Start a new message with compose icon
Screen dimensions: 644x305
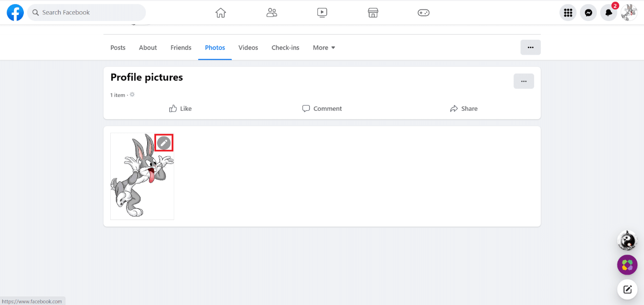click(x=627, y=289)
